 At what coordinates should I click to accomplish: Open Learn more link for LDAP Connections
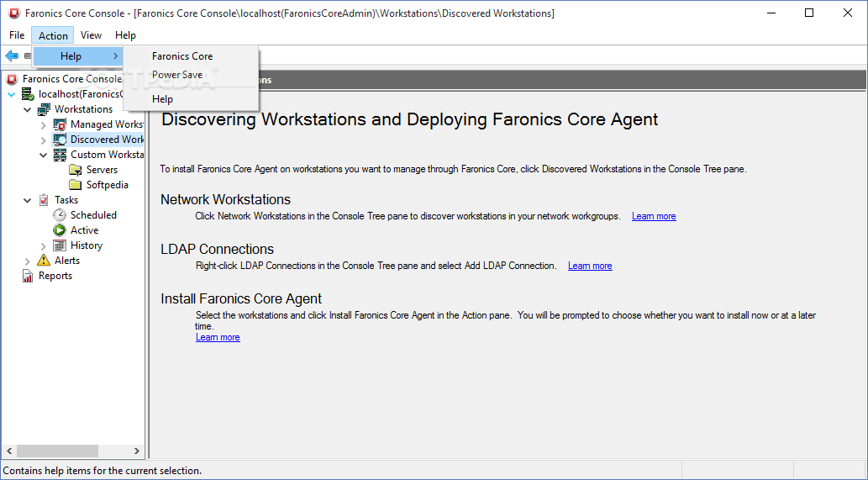pos(590,266)
